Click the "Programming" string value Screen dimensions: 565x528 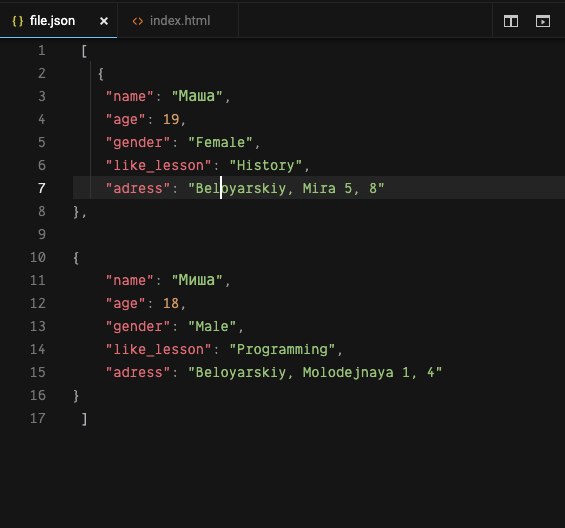(x=282, y=349)
